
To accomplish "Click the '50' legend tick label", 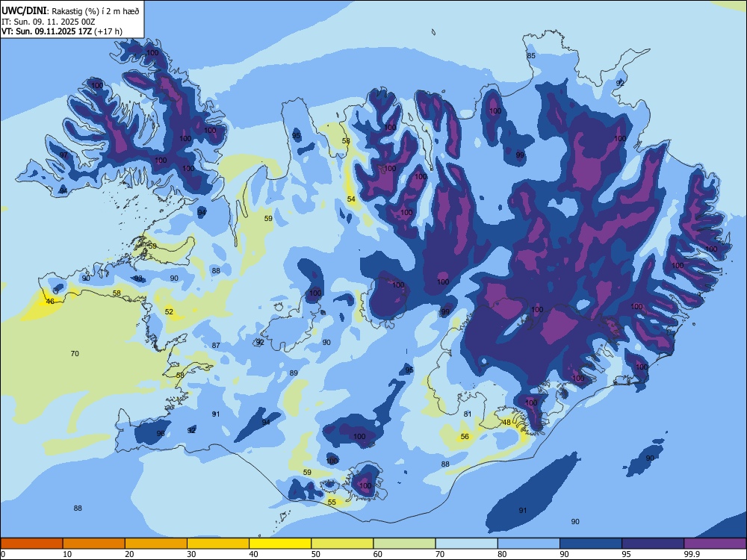I will [x=316, y=554].
